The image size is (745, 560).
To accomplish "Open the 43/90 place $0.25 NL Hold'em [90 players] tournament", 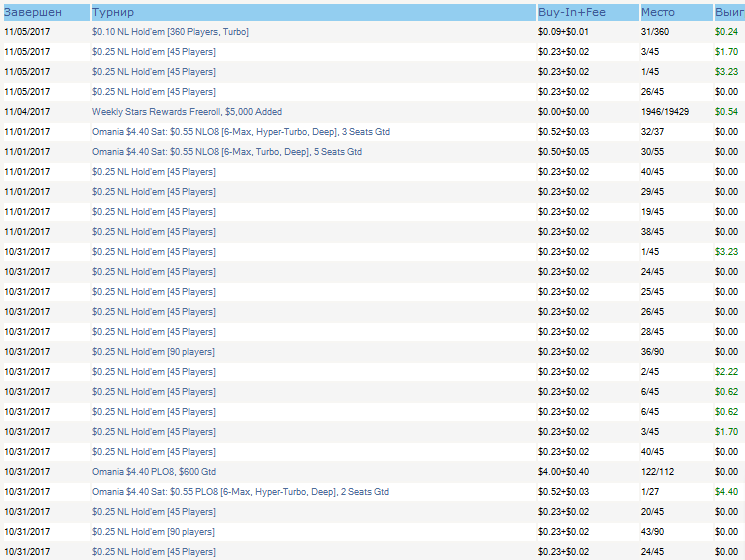I will (x=153, y=532).
